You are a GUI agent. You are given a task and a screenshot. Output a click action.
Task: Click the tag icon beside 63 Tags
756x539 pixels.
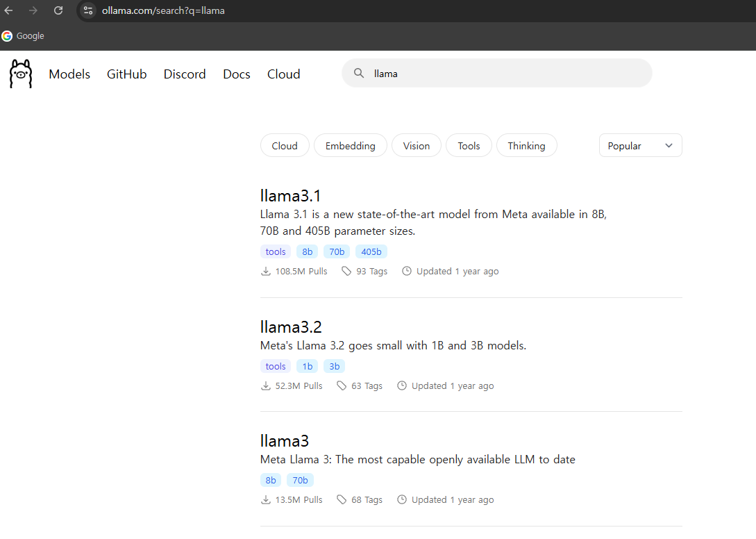point(342,385)
